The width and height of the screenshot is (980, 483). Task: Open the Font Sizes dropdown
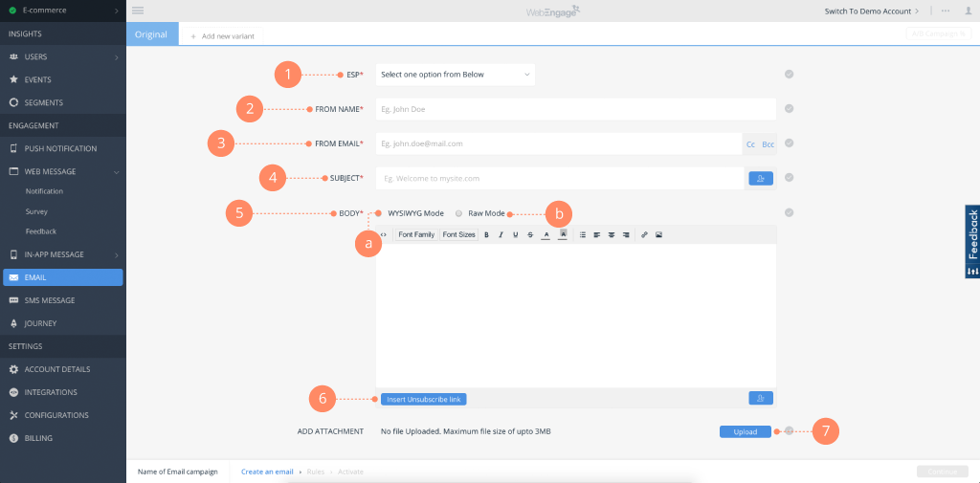click(x=459, y=235)
